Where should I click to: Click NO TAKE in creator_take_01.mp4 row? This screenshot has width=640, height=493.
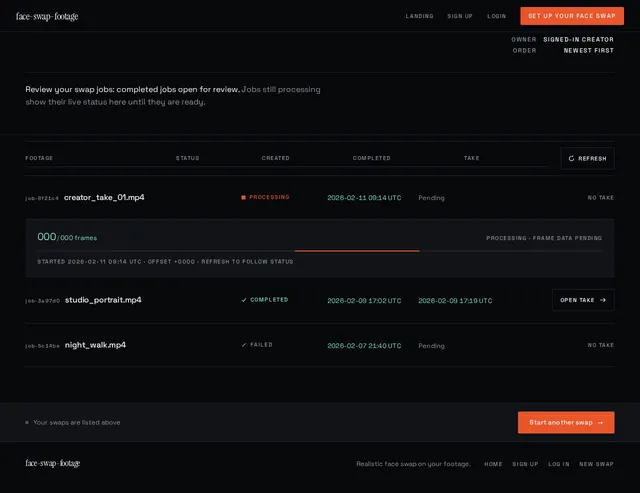click(601, 198)
